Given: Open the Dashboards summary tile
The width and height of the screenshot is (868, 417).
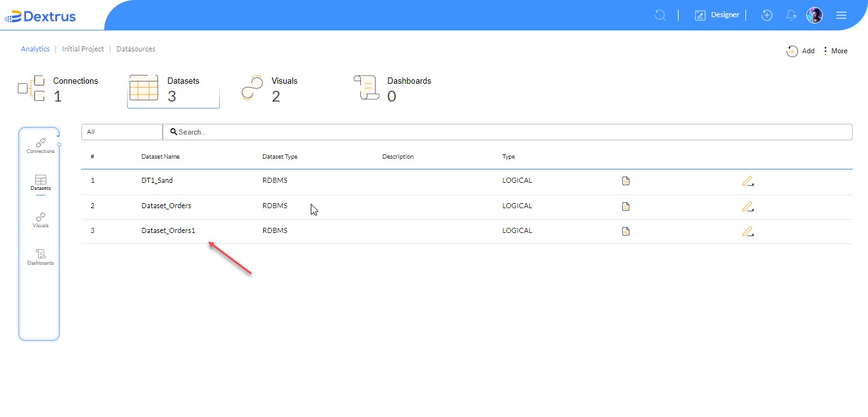Looking at the screenshot, I should (393, 89).
